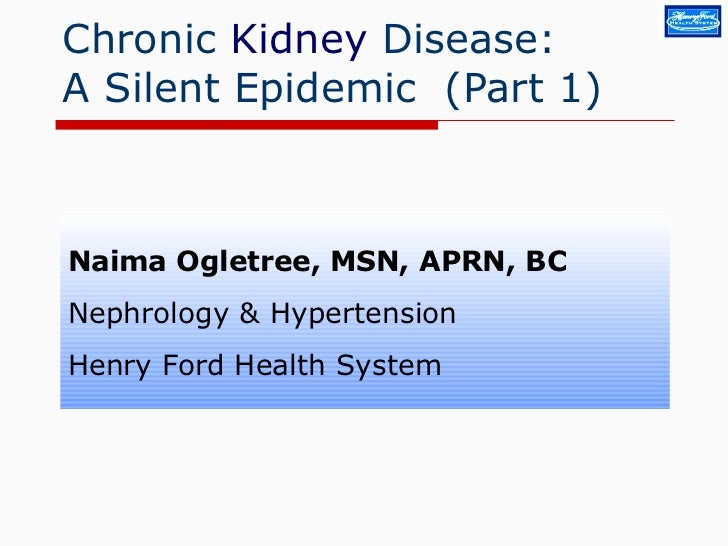This screenshot has width=728, height=546.
Task: Click the word Hypertension
Action: tap(363, 314)
